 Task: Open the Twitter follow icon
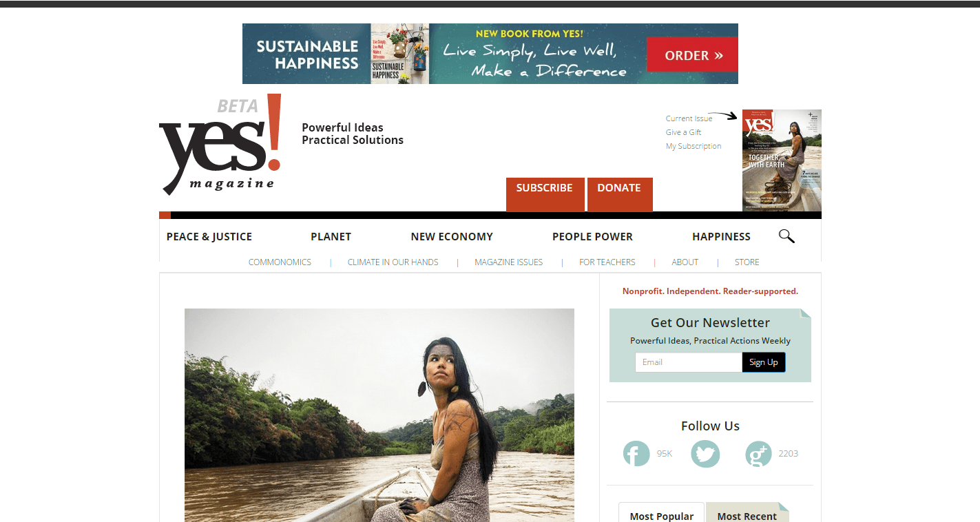(705, 454)
